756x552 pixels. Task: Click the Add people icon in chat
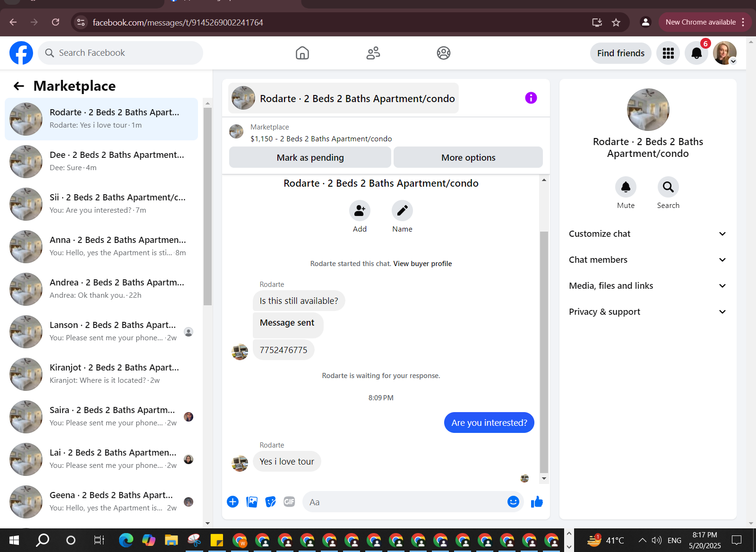[360, 210]
